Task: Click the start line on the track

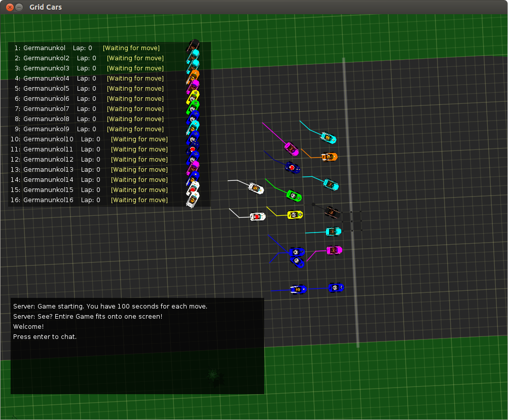Action: click(351, 203)
